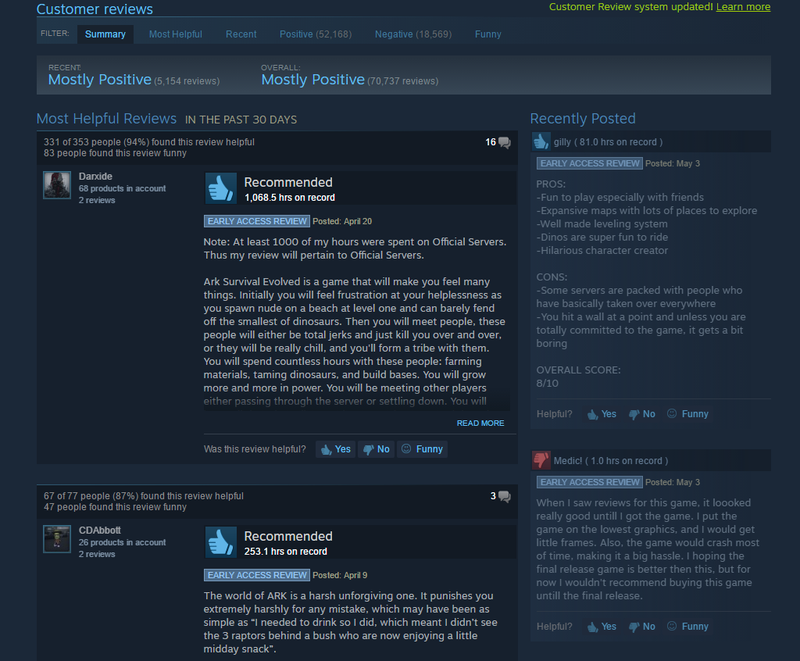
Task: Click thumbs-up icon on Darxide's Recommended review
Action: (221, 188)
